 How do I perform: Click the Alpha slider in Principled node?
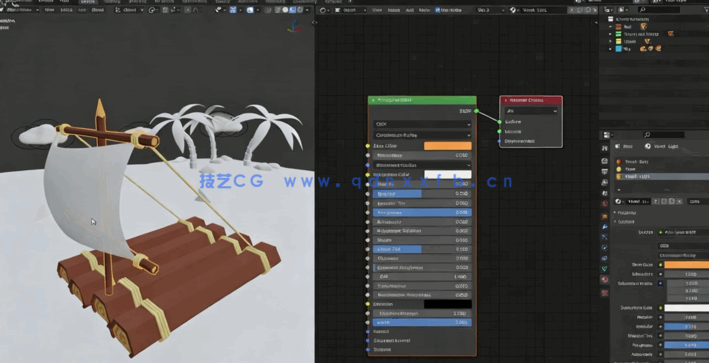coord(422,323)
